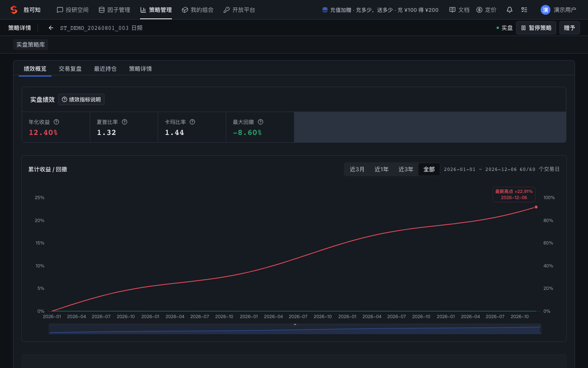This screenshot has width=588, height=368.
Task: Click the 实盘策略库 breadcrumb tag
Action: pos(31,45)
